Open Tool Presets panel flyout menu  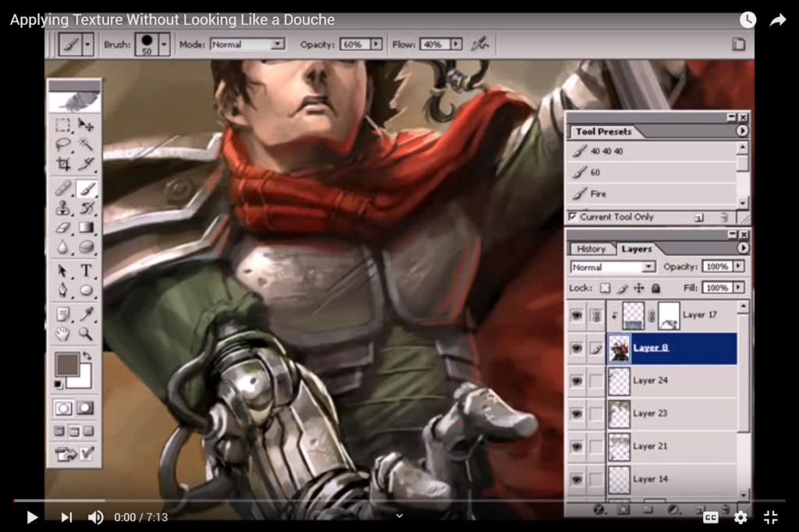click(x=742, y=131)
